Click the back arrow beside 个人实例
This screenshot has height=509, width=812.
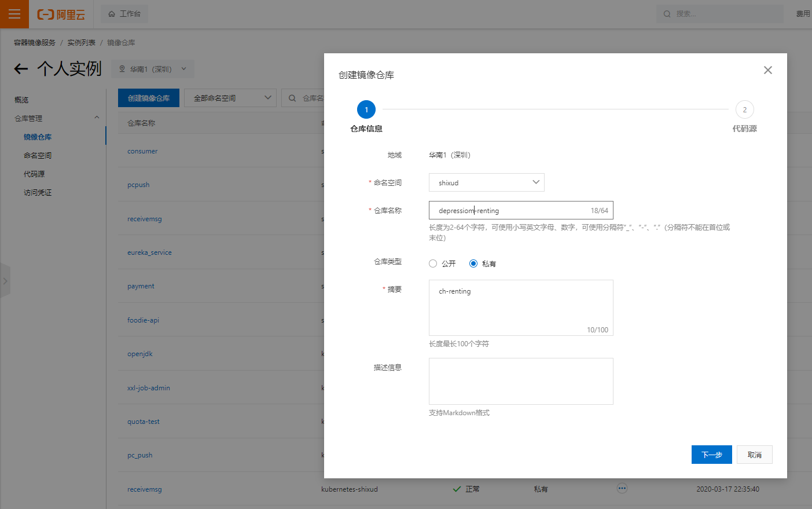pos(21,69)
